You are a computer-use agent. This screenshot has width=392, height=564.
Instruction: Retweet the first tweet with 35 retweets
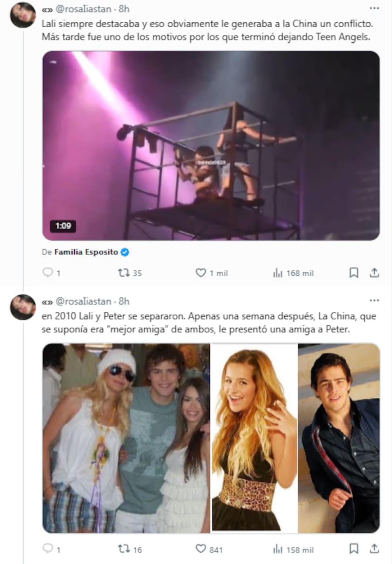pyautogui.click(x=124, y=273)
